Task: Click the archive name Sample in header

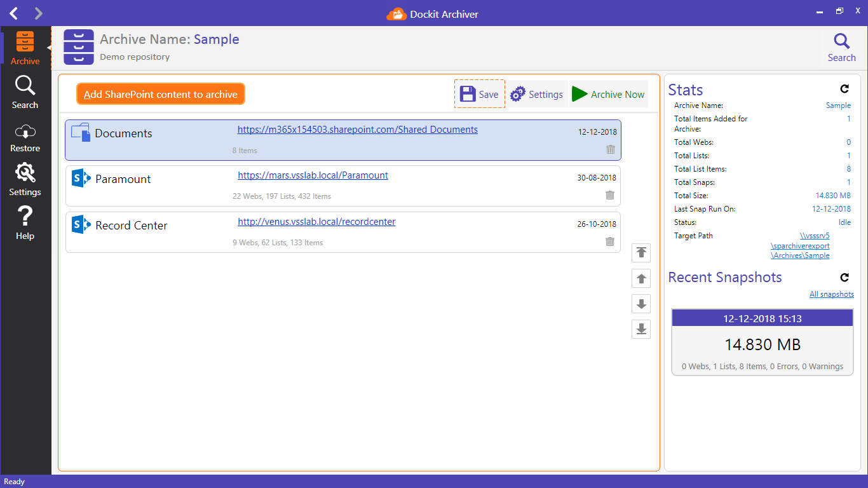Action: point(217,39)
